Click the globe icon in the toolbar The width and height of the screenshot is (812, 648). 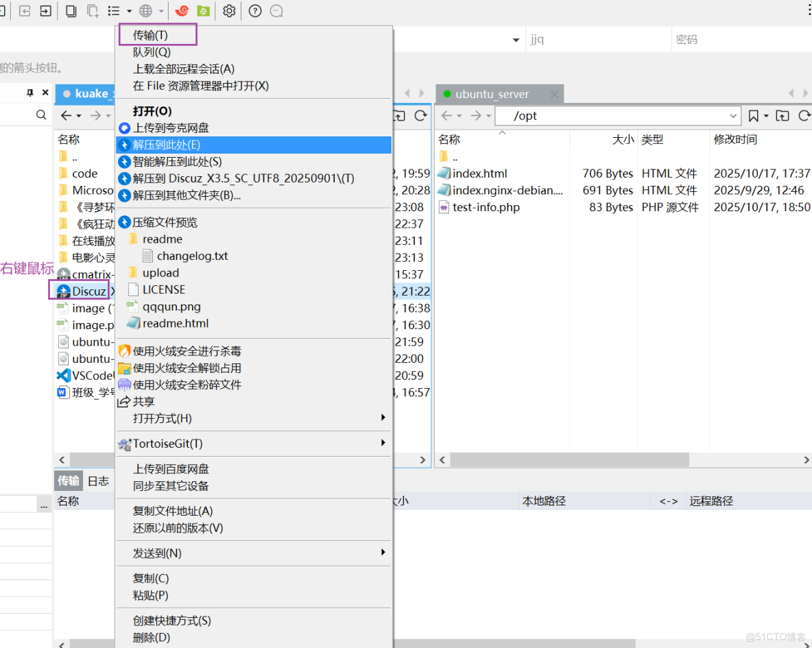coord(145,11)
